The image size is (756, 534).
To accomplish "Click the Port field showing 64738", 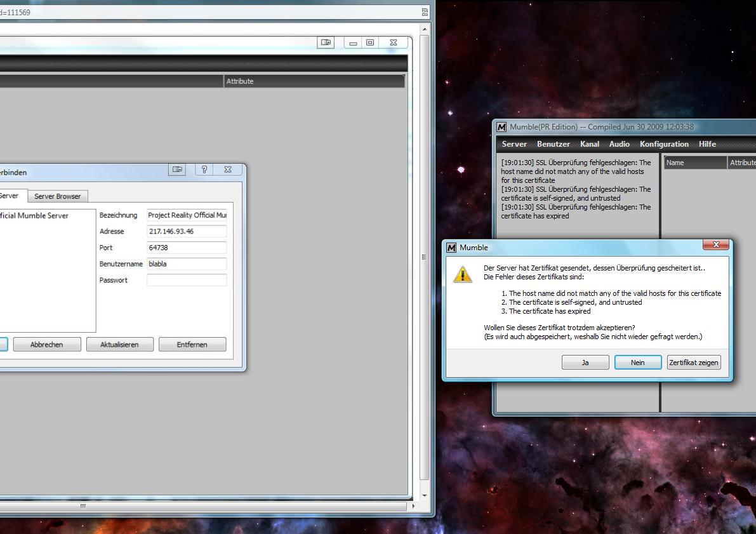I will tap(187, 248).
